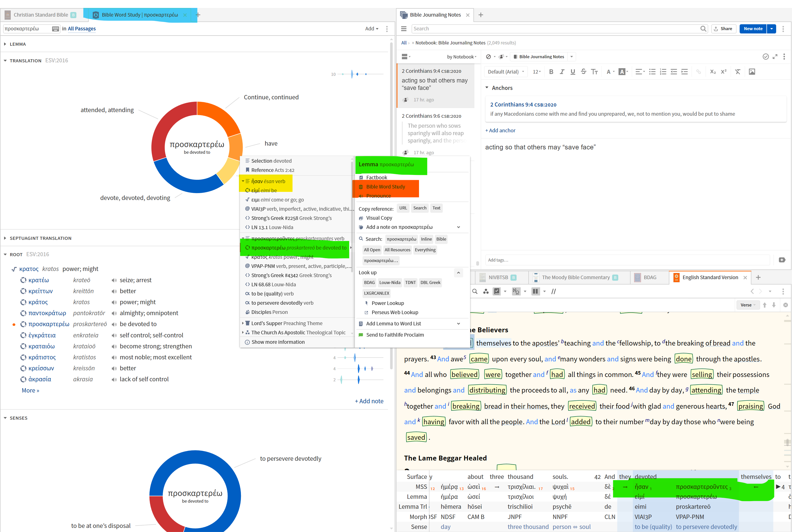This screenshot has width=792, height=532.
Task: Play pronunciation for κρατέω
Action: (114, 280)
